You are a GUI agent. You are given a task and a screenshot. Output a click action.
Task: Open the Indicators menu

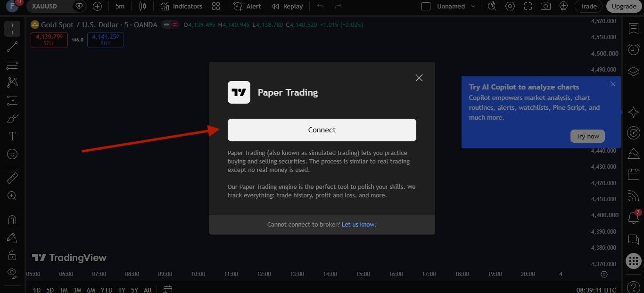pos(182,6)
